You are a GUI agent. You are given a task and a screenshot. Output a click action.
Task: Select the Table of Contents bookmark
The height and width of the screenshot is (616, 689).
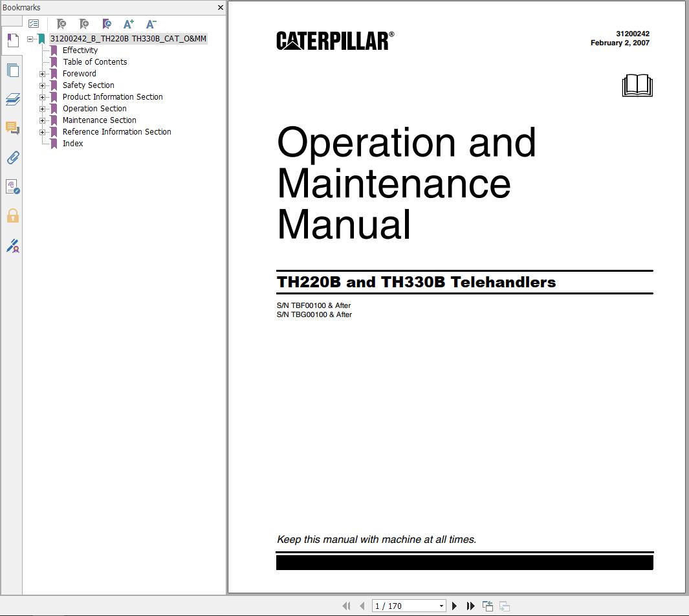[95, 61]
